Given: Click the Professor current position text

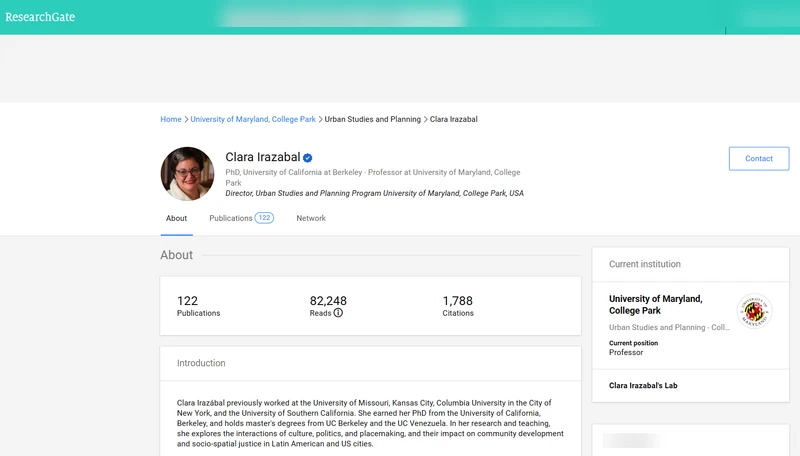Looking at the screenshot, I should (626, 352).
